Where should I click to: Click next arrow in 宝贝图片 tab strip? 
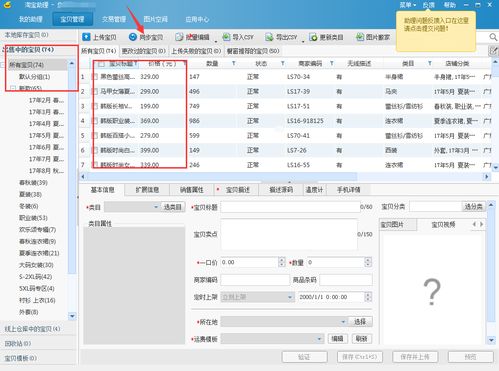tap(481, 224)
